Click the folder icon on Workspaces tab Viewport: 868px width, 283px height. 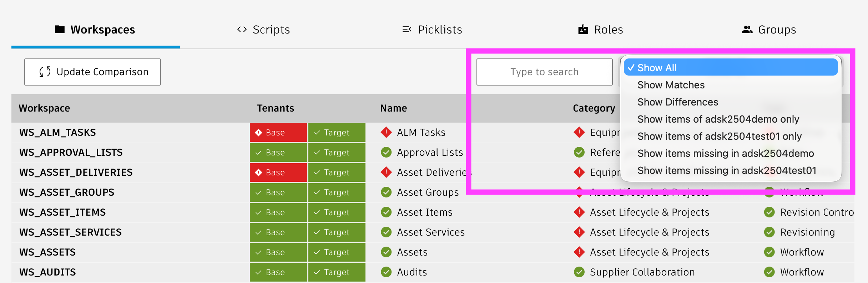60,29
